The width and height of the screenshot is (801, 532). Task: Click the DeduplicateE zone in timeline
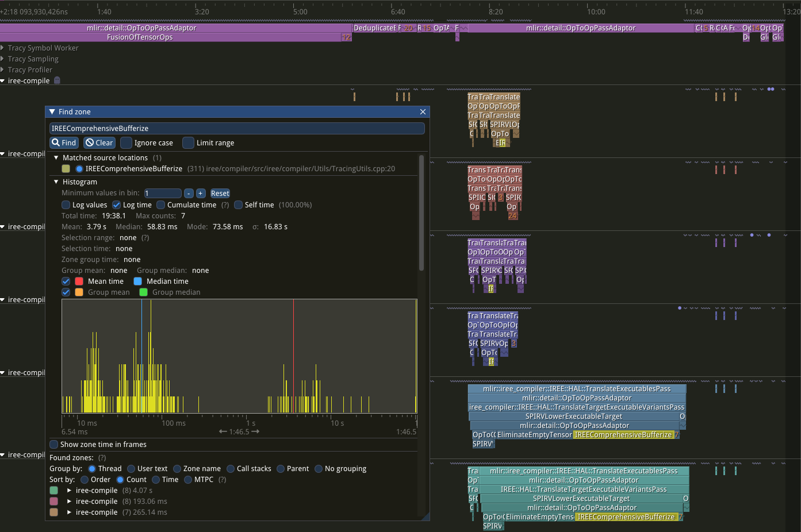tap(374, 28)
